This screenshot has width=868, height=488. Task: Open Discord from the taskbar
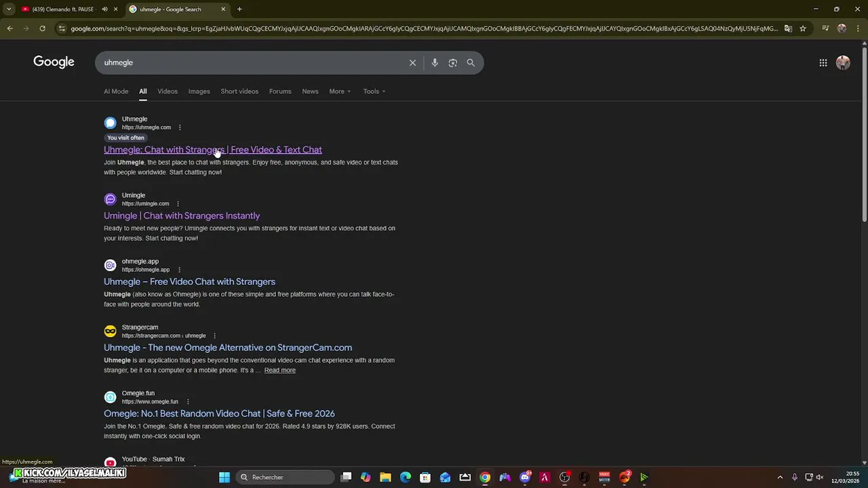525,477
